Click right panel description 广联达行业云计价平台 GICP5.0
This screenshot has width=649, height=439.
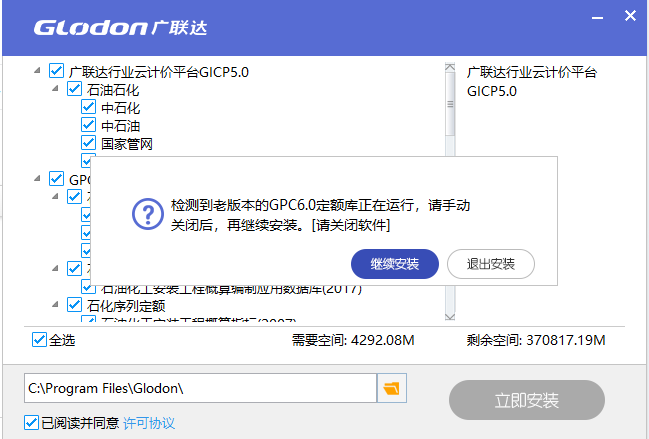click(532, 82)
